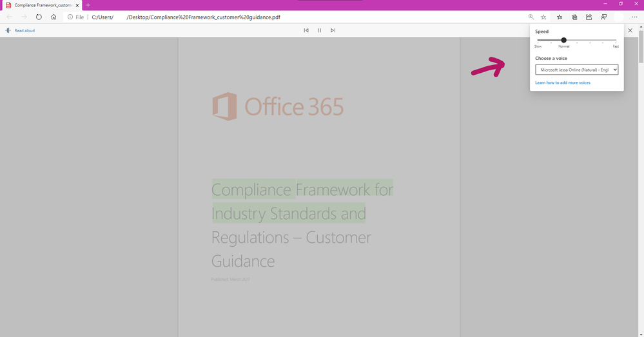Set the Speed slider to Fast
Screen dimensions: 644x337
click(616, 40)
